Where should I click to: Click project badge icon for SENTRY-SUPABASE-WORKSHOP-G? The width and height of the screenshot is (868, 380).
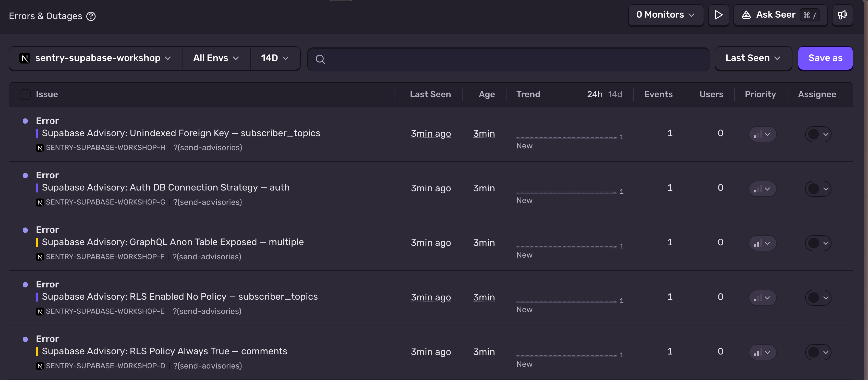pyautogui.click(x=40, y=202)
